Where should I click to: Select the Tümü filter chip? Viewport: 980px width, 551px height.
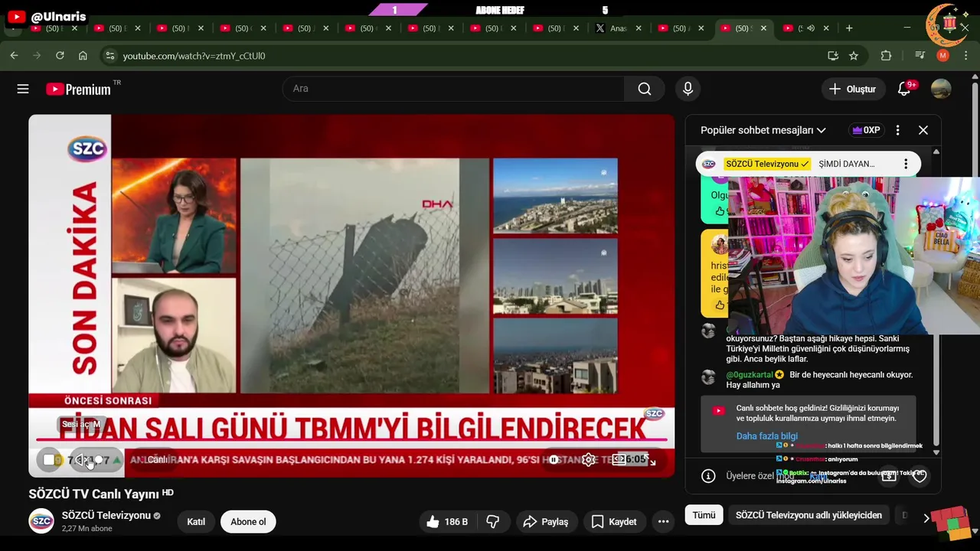tap(704, 515)
